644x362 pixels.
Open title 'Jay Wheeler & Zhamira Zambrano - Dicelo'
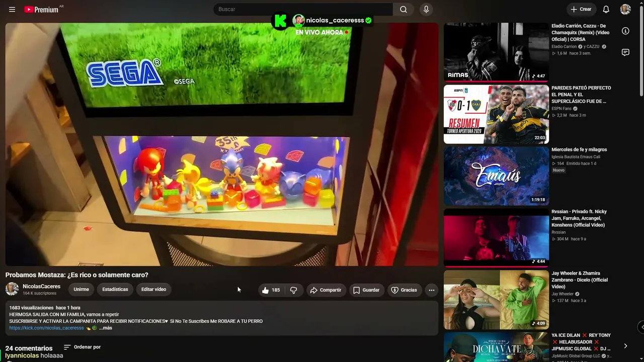point(580,280)
